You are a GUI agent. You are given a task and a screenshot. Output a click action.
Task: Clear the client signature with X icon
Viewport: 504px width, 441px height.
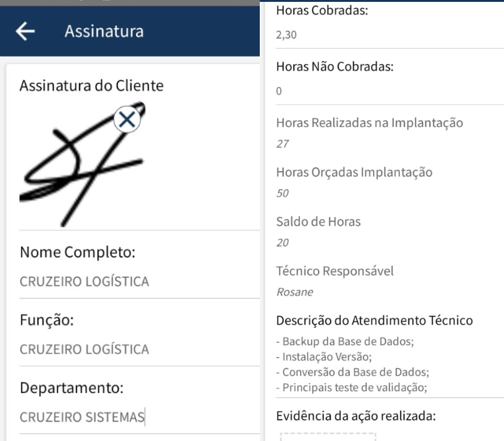point(127,119)
